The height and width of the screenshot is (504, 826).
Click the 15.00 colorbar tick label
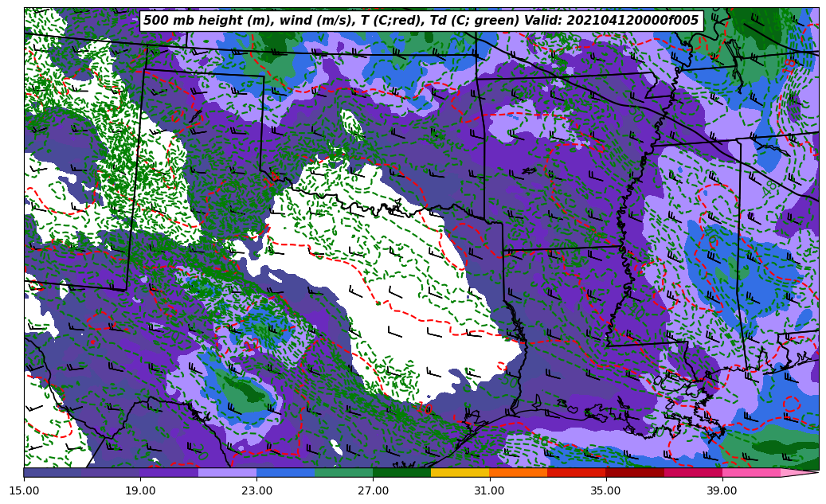click(24, 490)
